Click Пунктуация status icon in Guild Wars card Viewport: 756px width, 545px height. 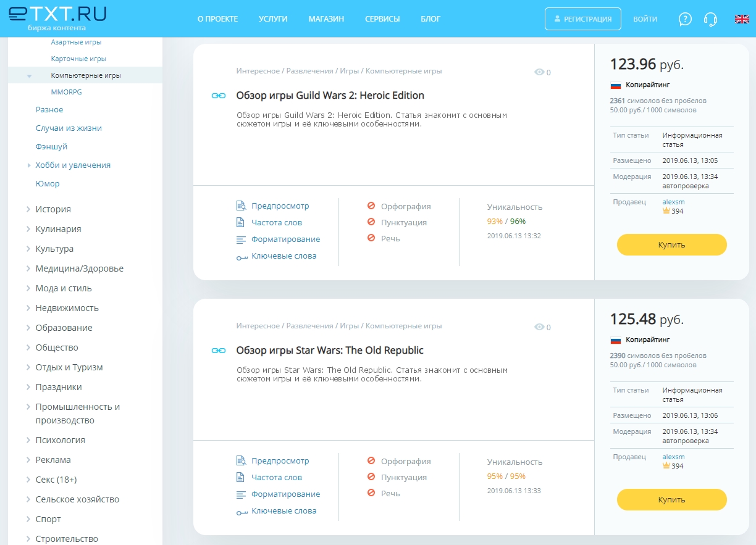371,222
